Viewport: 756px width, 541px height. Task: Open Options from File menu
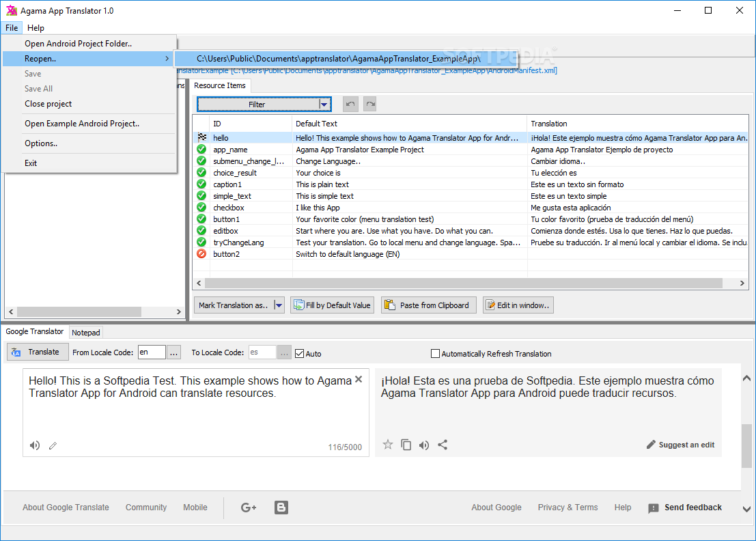pyautogui.click(x=89, y=143)
